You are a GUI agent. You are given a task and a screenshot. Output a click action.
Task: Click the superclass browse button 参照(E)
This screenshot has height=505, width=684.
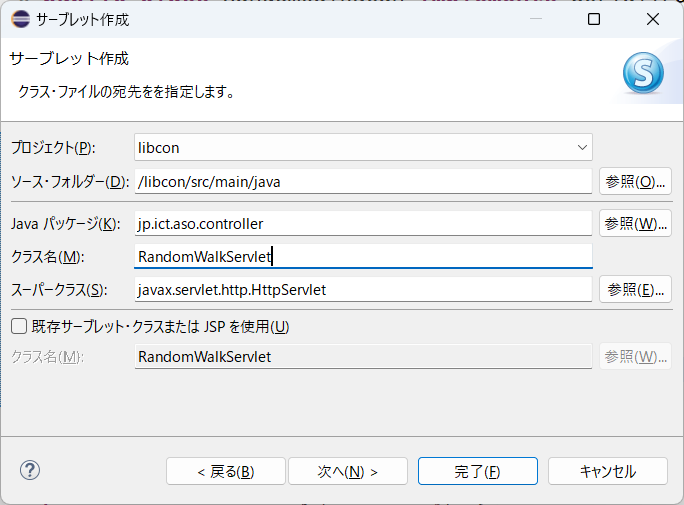pyautogui.click(x=635, y=289)
